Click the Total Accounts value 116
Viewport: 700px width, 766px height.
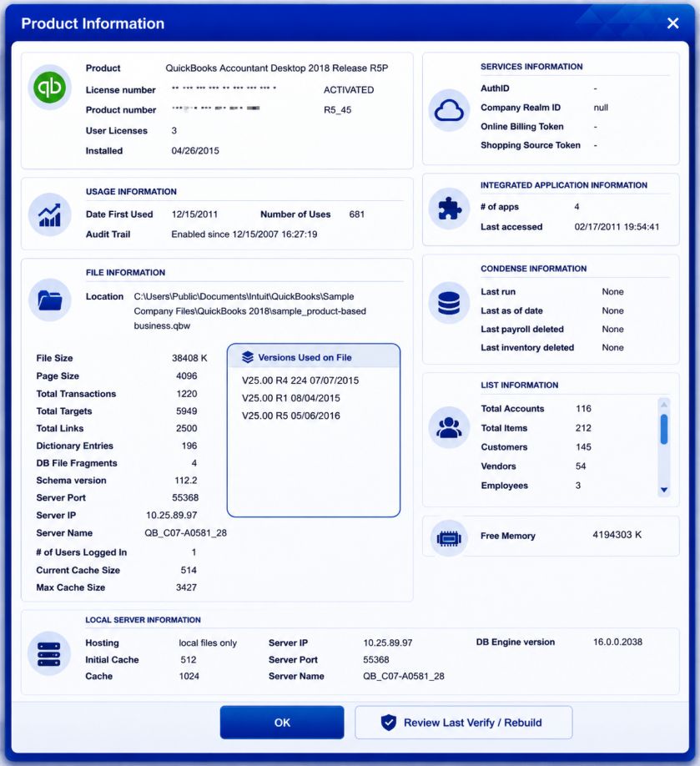click(583, 409)
